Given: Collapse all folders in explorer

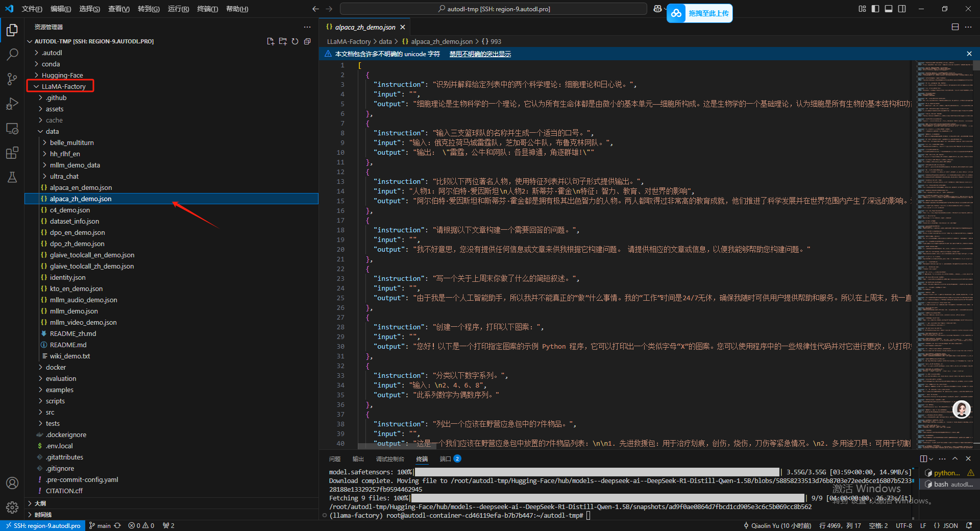Looking at the screenshot, I should tap(307, 41).
